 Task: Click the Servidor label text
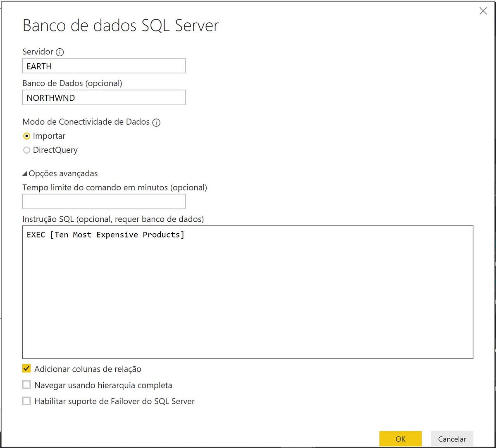tap(37, 52)
